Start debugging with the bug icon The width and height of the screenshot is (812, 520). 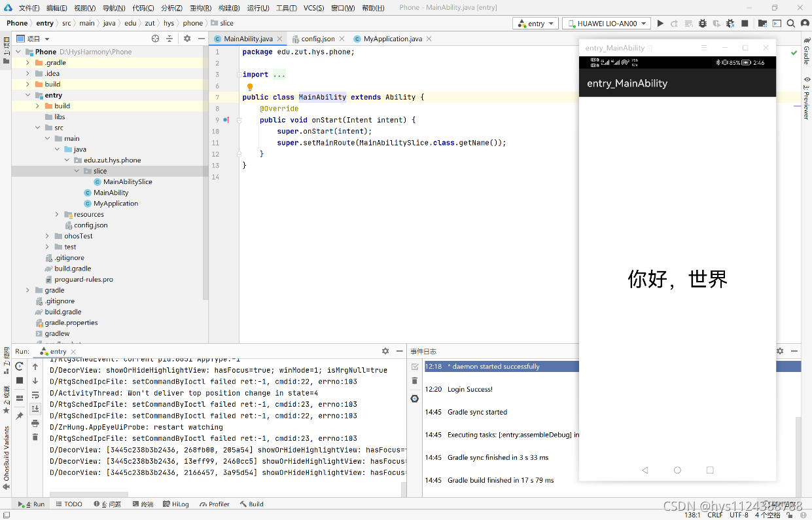pos(703,23)
